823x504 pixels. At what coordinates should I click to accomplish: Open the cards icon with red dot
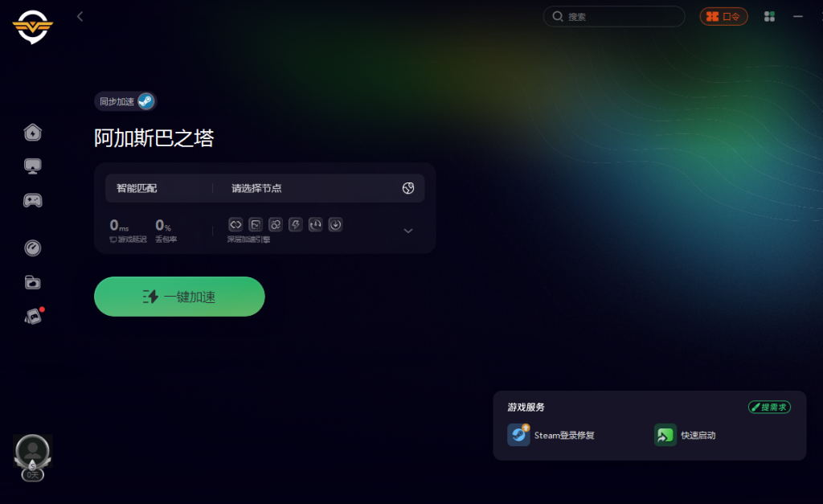(x=34, y=316)
